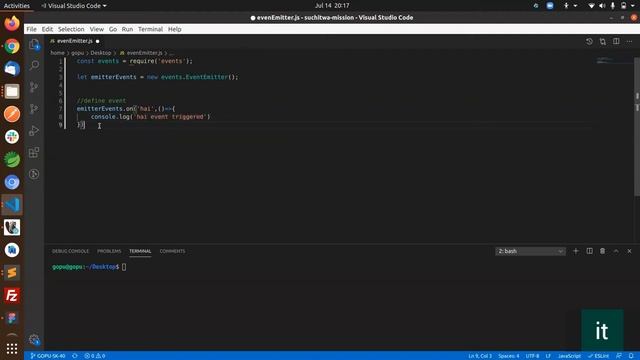The width and height of the screenshot is (640, 360).
Task: Open the Terminal menu
Action: pyautogui.click(x=150, y=29)
